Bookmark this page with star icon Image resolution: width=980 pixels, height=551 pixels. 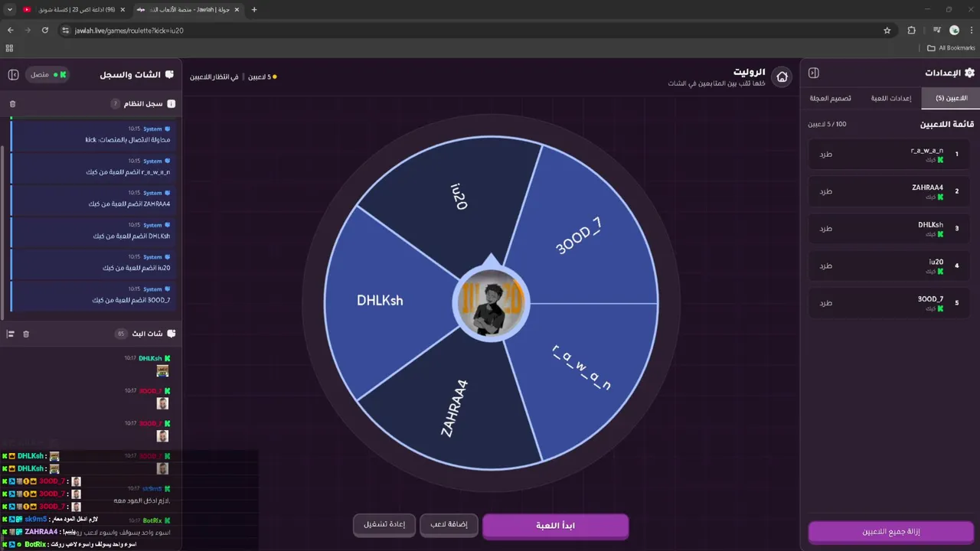point(887,30)
